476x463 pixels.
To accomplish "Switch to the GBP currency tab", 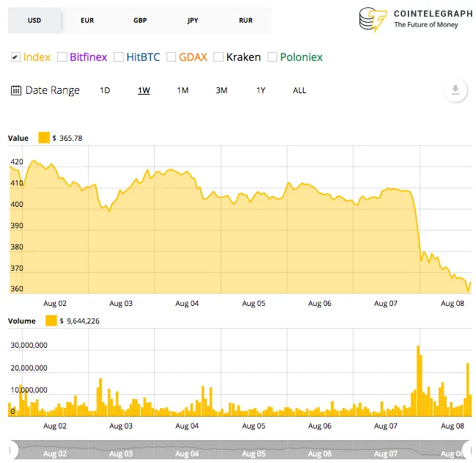I will pyautogui.click(x=140, y=21).
